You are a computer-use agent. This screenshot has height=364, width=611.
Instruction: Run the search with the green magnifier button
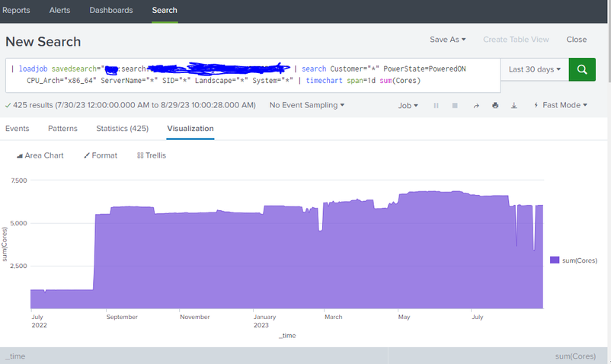coord(583,69)
